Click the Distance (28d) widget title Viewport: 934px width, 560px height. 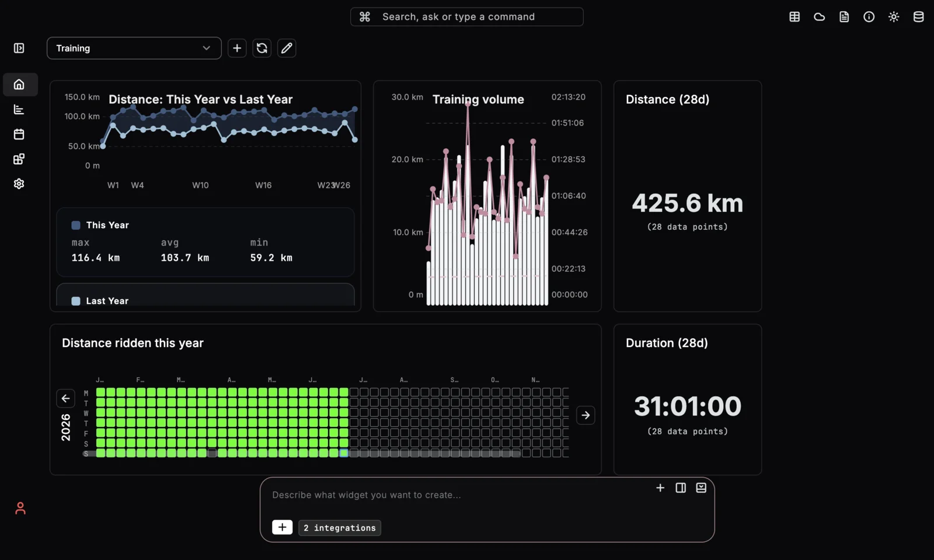668,100
